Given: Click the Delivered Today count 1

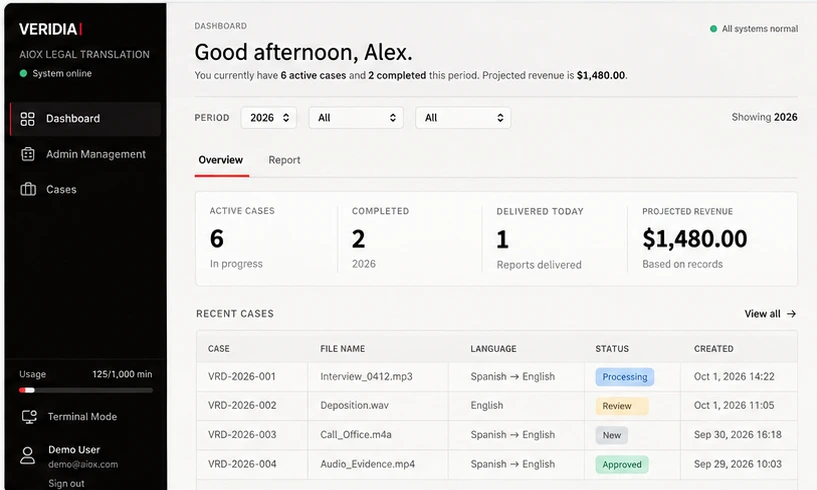Looking at the screenshot, I should 502,240.
